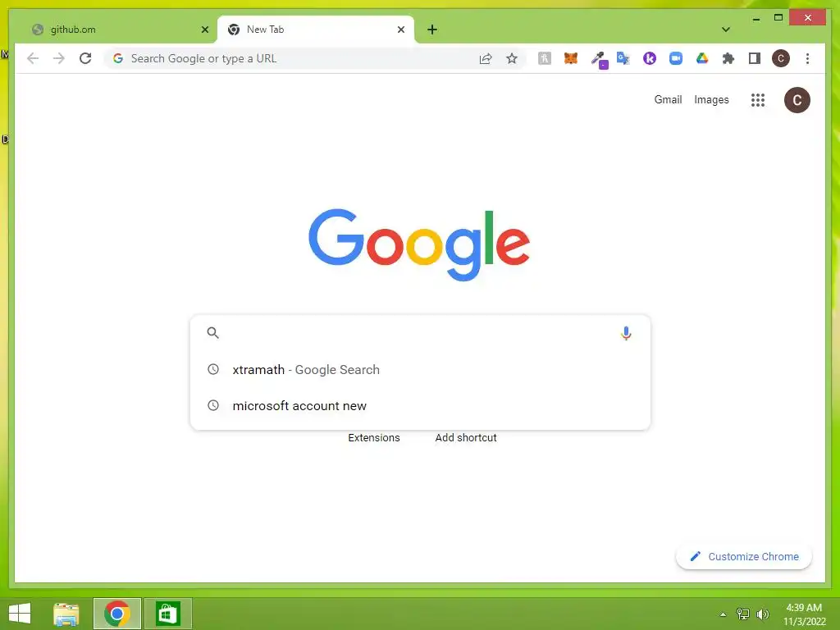Click the Google logo
840x630 pixels.
point(419,244)
